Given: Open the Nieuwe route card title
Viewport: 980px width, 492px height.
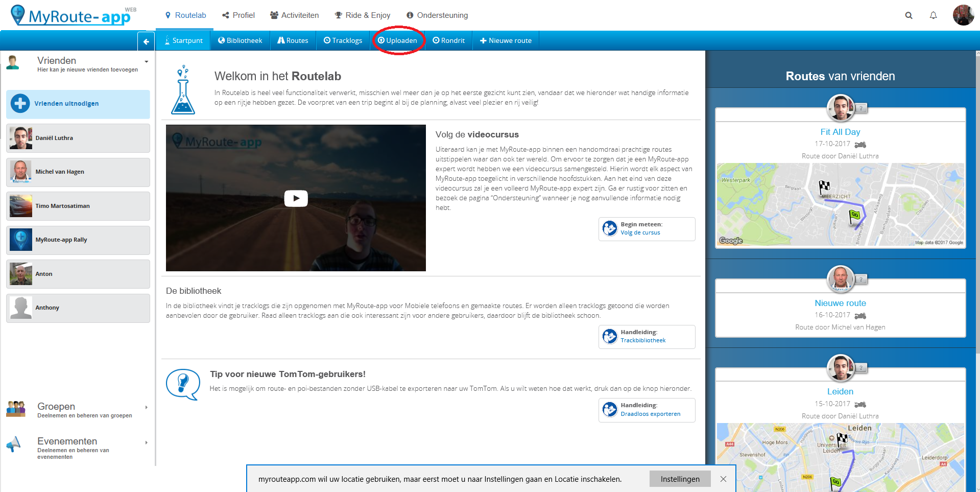Looking at the screenshot, I should point(840,303).
